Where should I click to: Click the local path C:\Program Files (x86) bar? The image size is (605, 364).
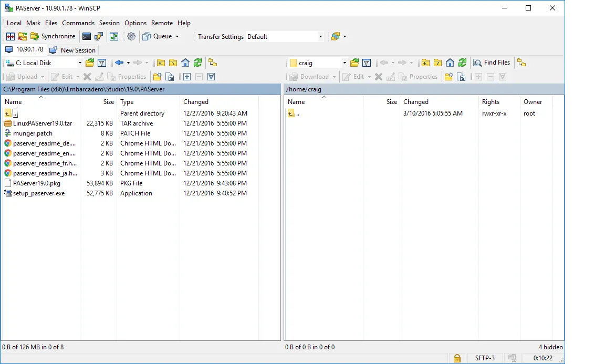[140, 89]
